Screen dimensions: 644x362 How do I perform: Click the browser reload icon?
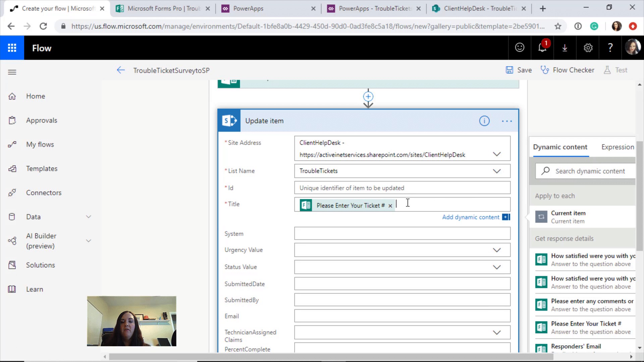[43, 26]
